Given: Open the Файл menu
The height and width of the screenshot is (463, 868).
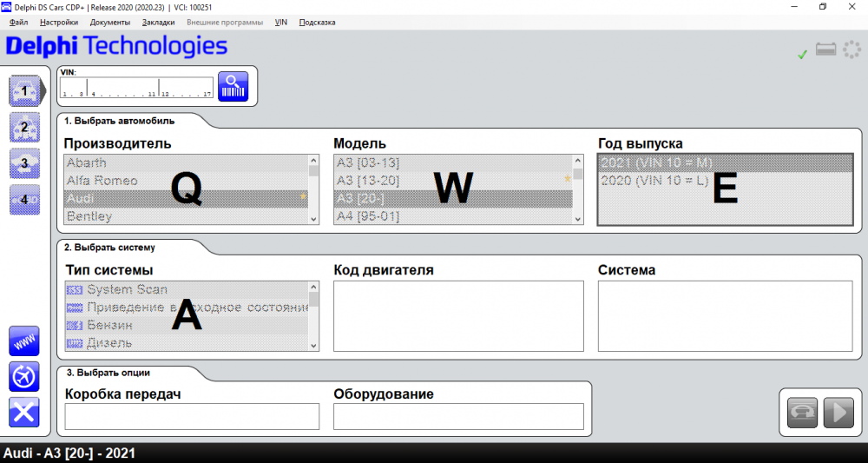Looking at the screenshot, I should [19, 23].
